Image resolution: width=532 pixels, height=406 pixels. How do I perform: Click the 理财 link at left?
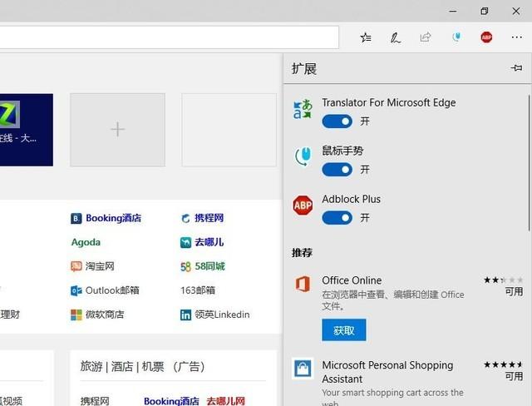[10, 314]
